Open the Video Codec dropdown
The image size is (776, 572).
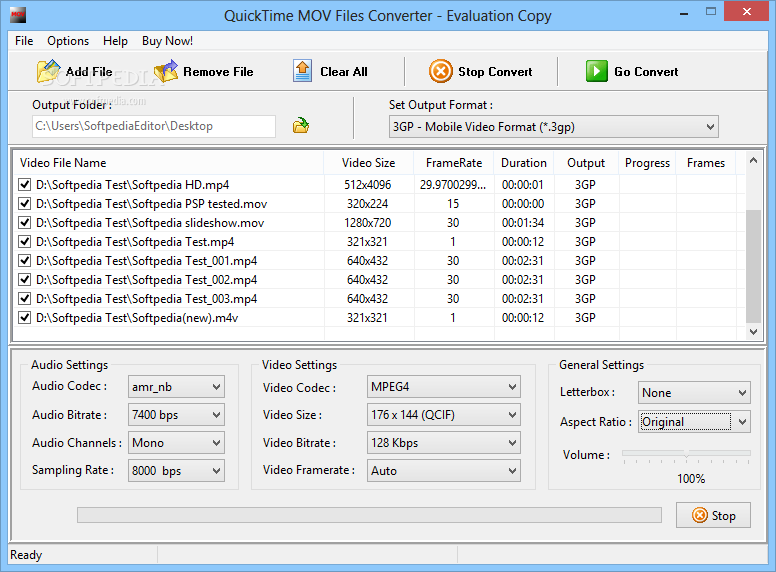pos(443,387)
